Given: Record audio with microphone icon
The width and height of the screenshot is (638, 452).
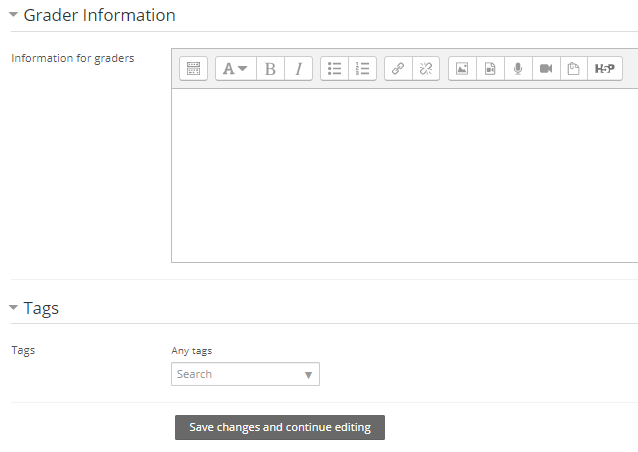Looking at the screenshot, I should coord(518,68).
